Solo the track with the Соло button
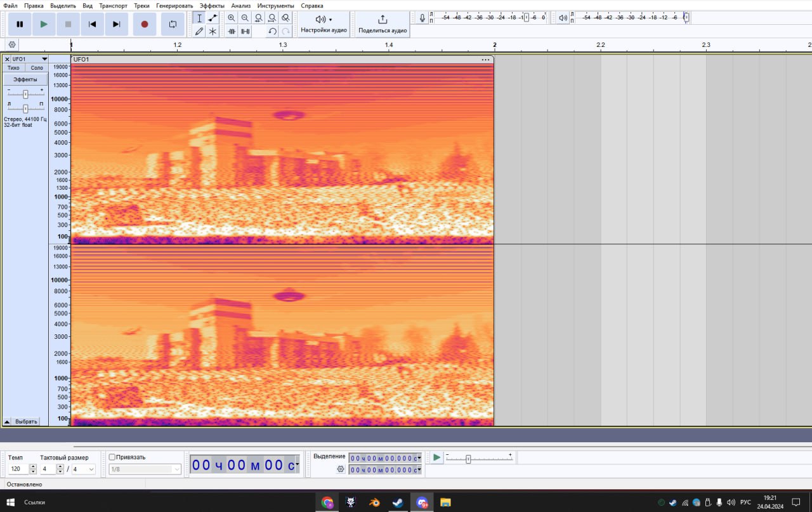 37,68
